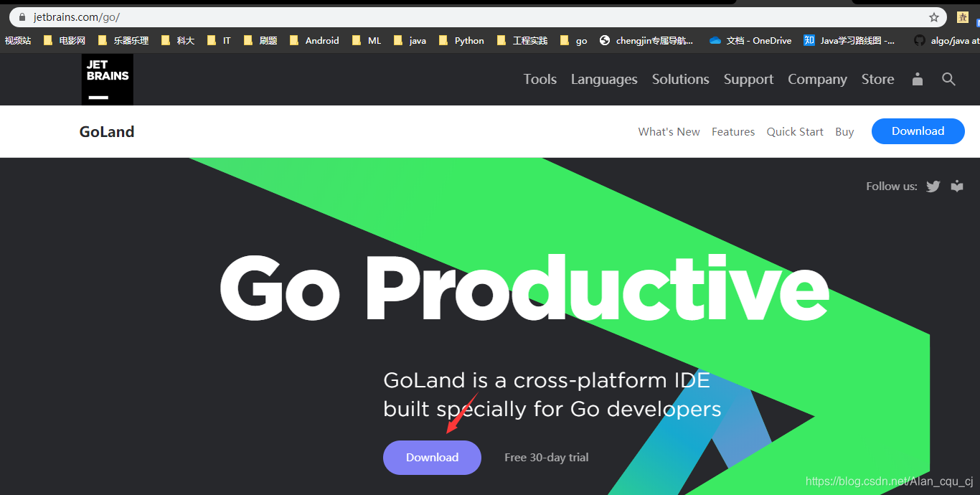980x495 pixels.
Task: Open OneDrive documents bookmark
Action: (x=750, y=41)
